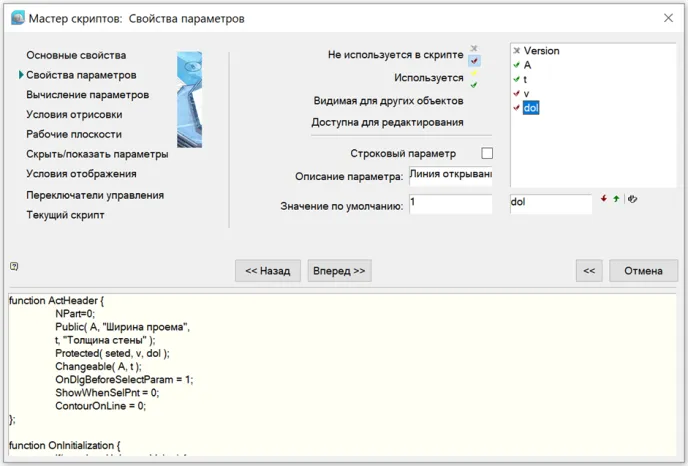Select the 'Version' parameter in list

click(x=541, y=51)
